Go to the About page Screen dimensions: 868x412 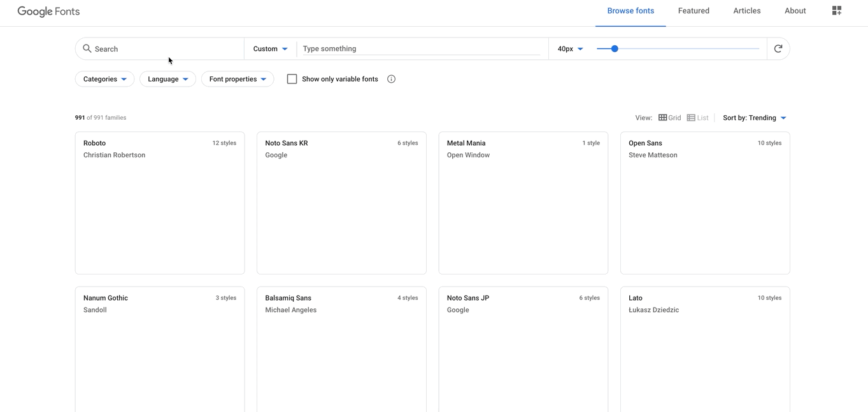click(795, 10)
